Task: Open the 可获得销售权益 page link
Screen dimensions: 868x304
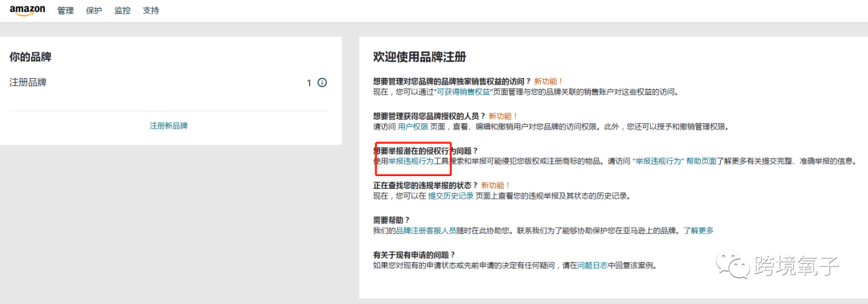Action: 465,92
